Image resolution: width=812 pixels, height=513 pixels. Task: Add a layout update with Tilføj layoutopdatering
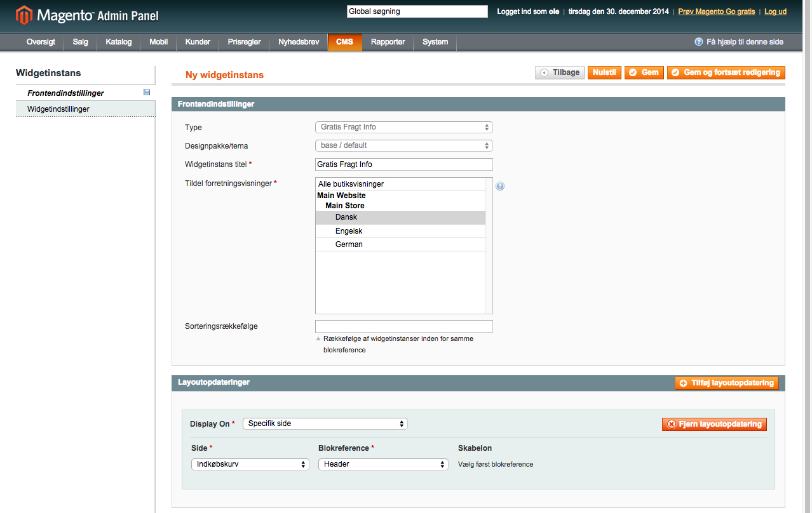tap(727, 383)
